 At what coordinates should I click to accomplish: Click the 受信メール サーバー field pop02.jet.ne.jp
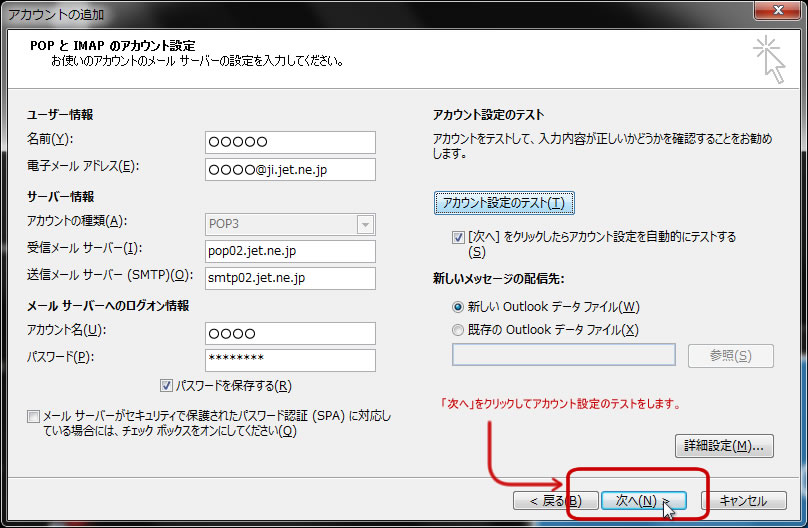289,251
